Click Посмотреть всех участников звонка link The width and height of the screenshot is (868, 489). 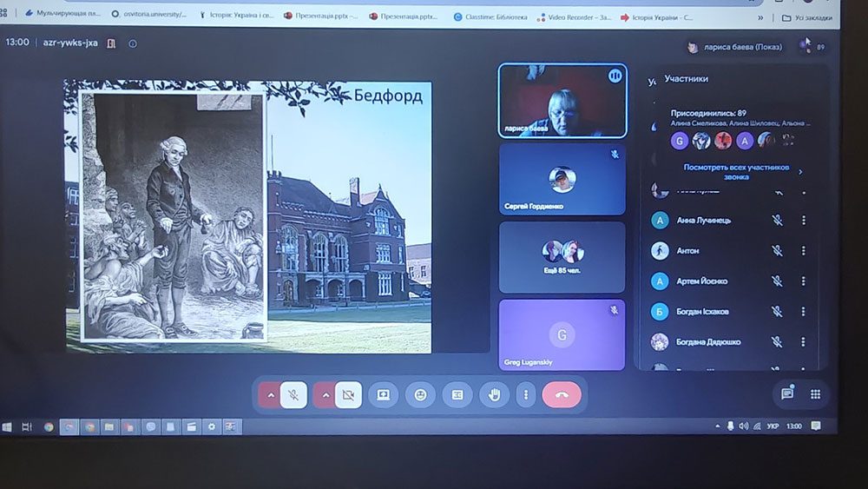tap(737, 172)
